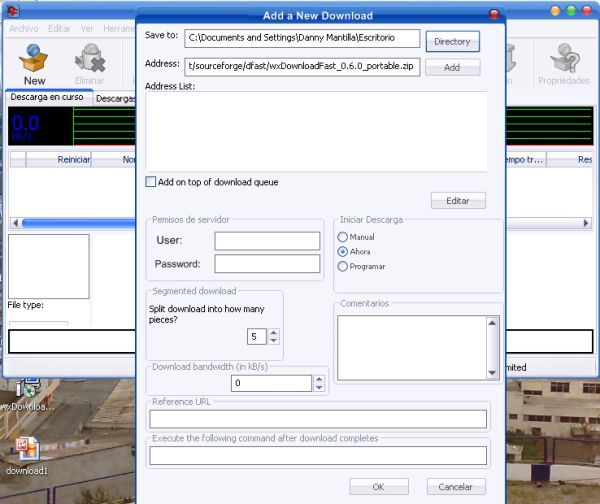The width and height of the screenshot is (600, 504).
Task: Switch to Descarga en curso tab
Action: click(47, 97)
